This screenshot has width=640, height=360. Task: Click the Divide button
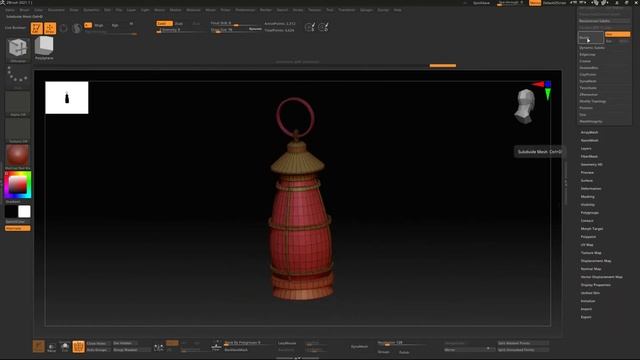click(x=590, y=38)
